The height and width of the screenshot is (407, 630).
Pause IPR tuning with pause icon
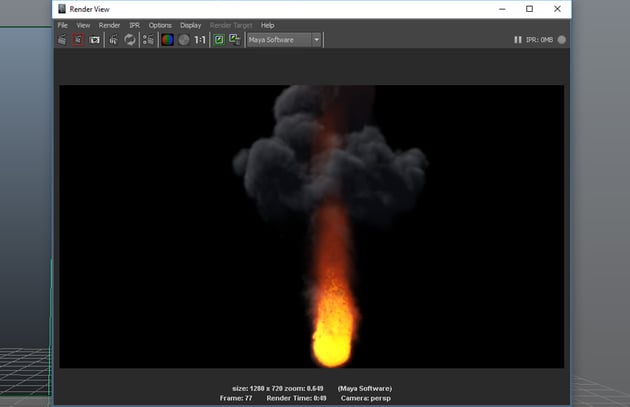[518, 40]
